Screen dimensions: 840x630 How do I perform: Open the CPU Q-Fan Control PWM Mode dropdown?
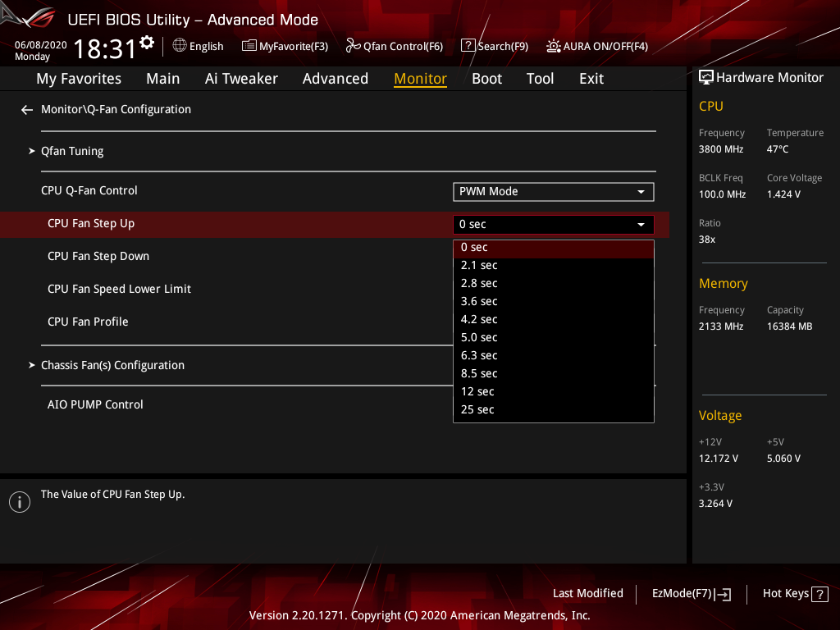[554, 192]
